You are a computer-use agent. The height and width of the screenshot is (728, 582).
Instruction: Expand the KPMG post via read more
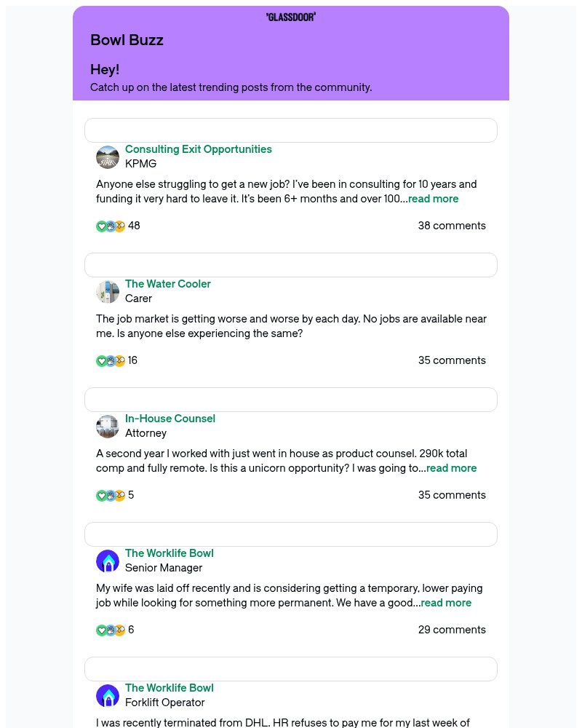433,199
